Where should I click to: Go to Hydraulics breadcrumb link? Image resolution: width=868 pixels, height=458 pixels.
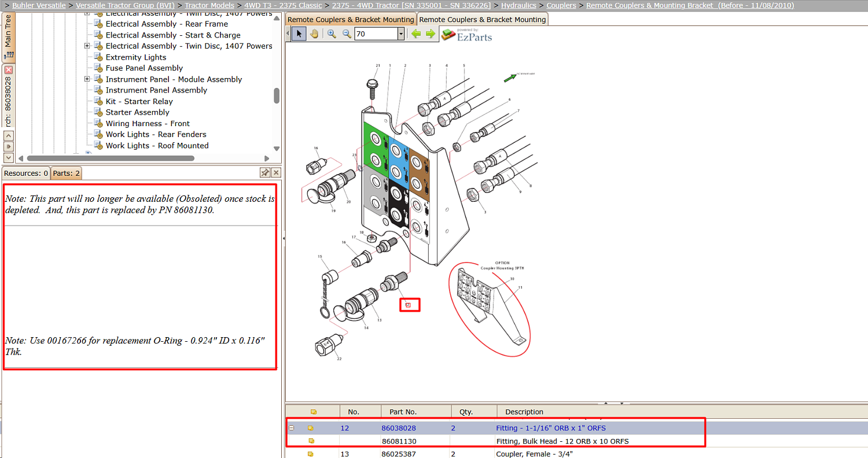pos(518,5)
